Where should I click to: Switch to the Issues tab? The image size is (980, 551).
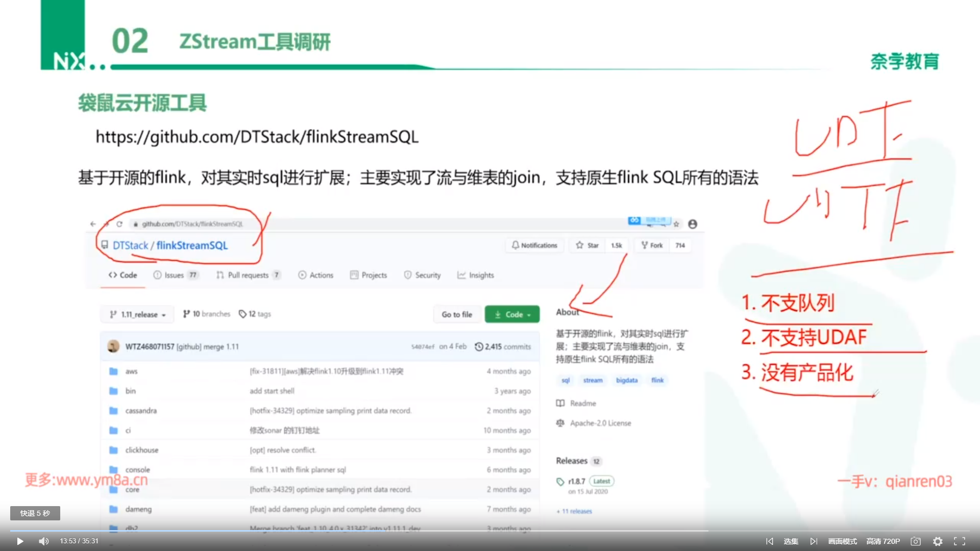pyautogui.click(x=174, y=275)
